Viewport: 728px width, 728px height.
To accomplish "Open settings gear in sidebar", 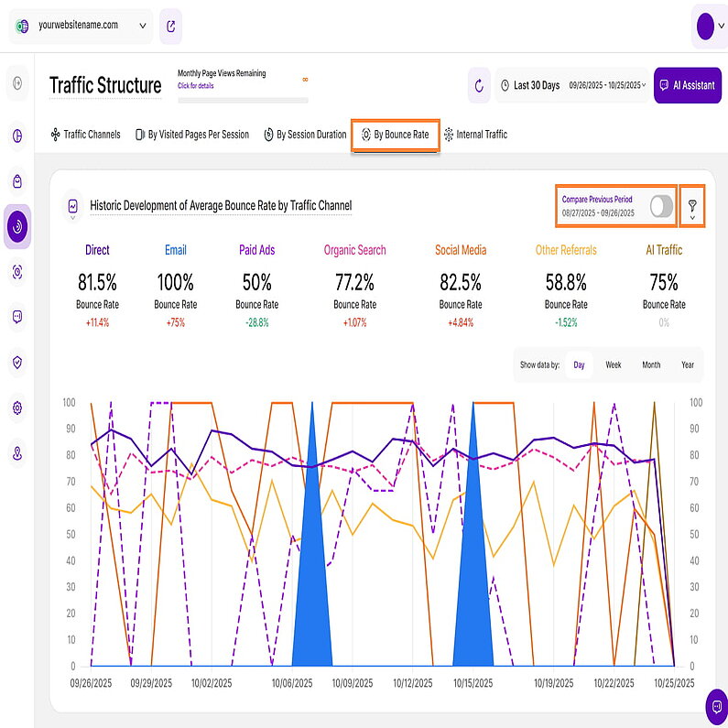I will [x=17, y=407].
